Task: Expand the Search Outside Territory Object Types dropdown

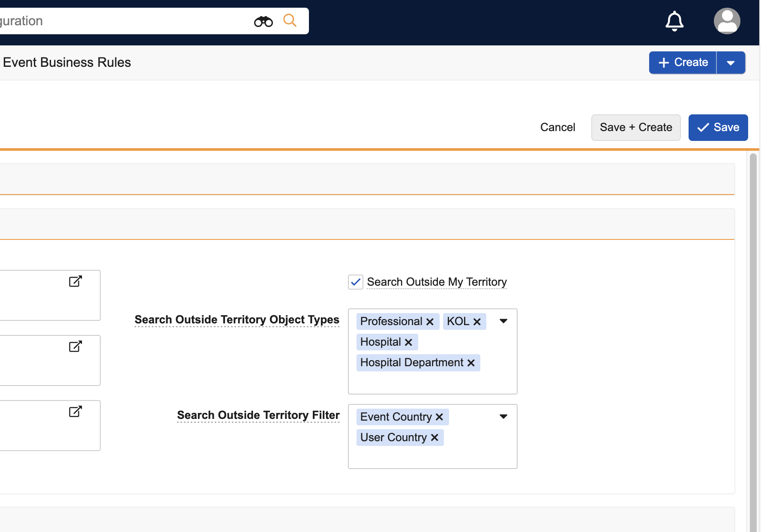Action: (503, 321)
